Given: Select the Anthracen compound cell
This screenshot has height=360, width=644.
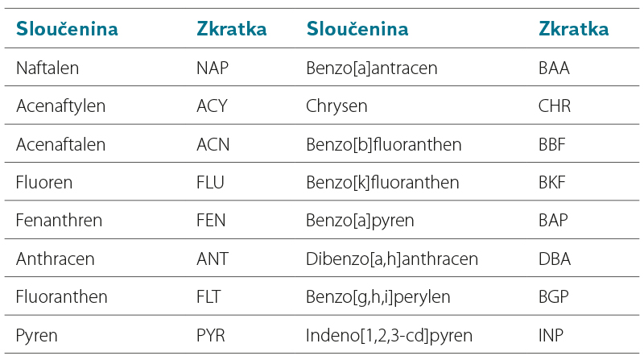Looking at the screenshot, I should (x=55, y=259).
